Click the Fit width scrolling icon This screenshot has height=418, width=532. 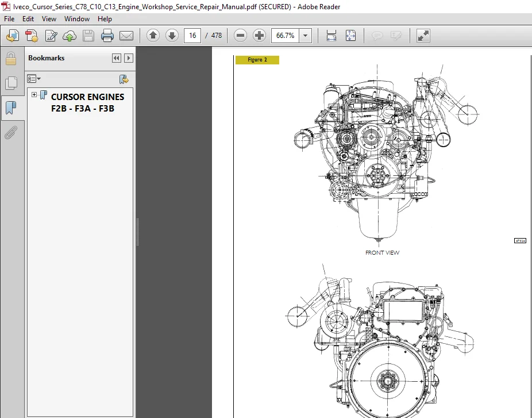tap(331, 35)
